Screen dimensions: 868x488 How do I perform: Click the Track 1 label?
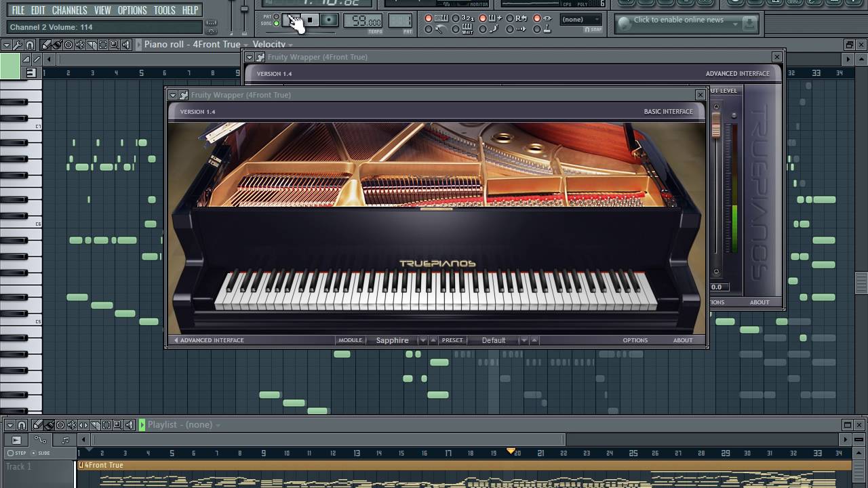pos(18,466)
